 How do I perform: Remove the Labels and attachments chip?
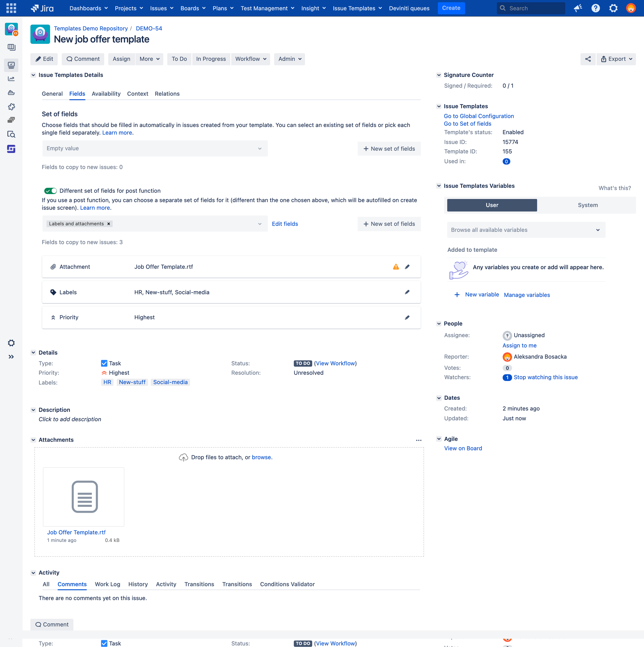pyautogui.click(x=109, y=224)
